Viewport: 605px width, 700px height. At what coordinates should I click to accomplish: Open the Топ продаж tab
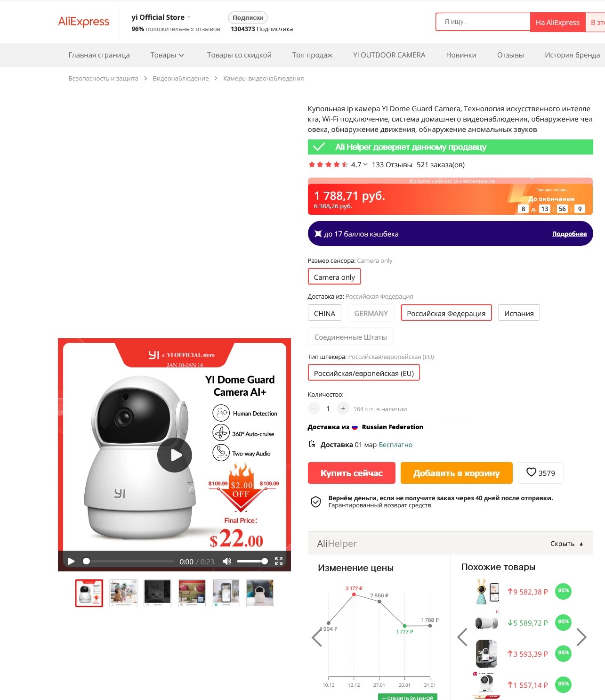coord(312,55)
